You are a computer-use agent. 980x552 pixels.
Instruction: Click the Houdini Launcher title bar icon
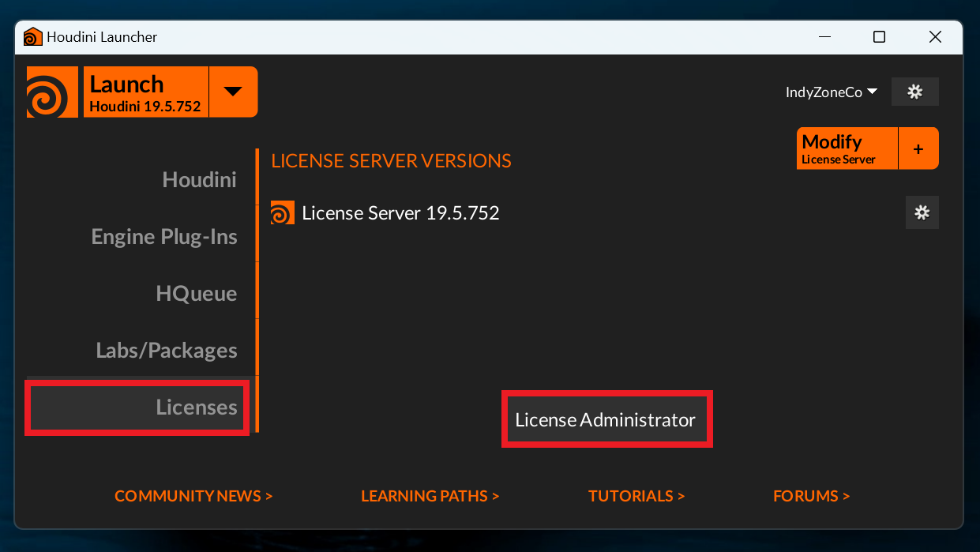pyautogui.click(x=32, y=37)
